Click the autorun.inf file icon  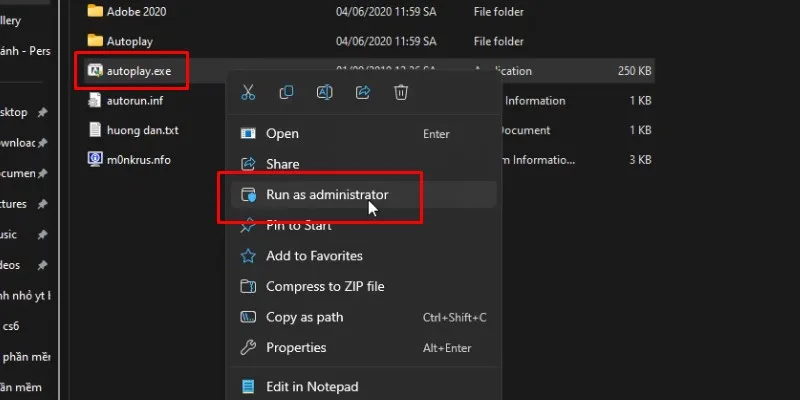tap(95, 100)
